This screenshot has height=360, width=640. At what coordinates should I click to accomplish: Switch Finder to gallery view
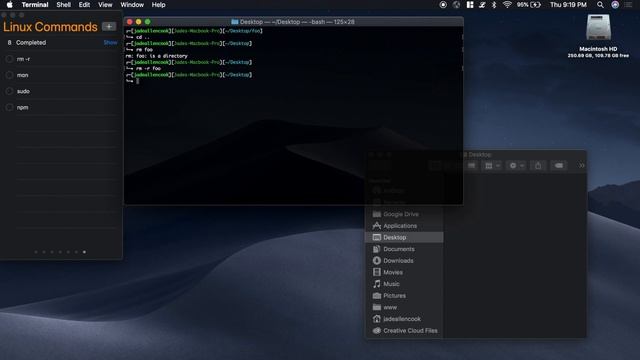click(x=471, y=166)
